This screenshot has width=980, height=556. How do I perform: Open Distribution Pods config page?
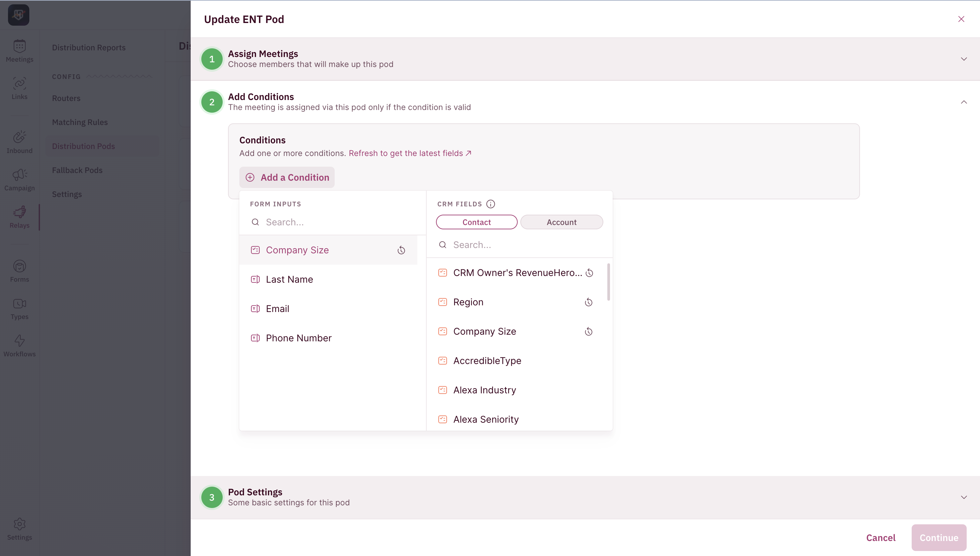click(x=102, y=146)
